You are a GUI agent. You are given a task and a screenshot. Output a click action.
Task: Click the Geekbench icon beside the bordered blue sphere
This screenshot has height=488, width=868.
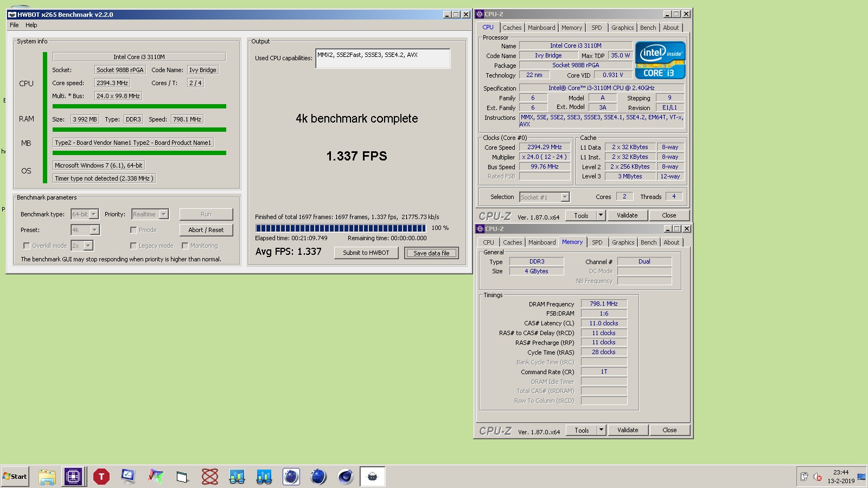pyautogui.click(x=264, y=477)
